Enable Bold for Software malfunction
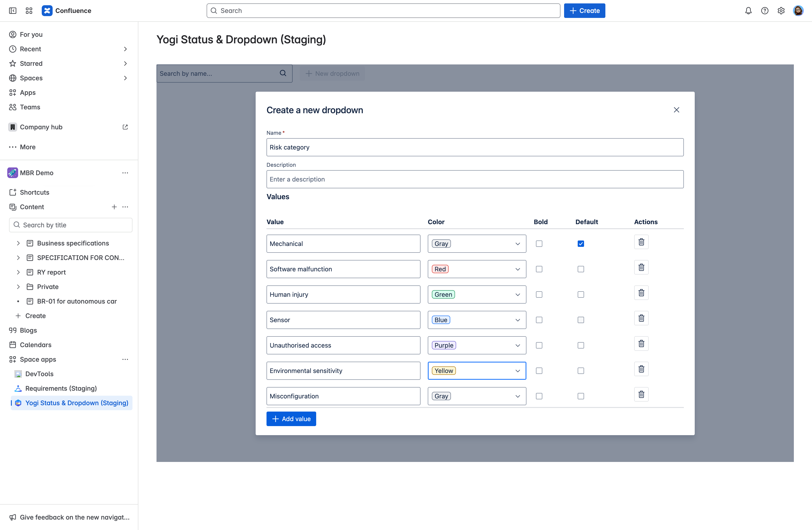Image resolution: width=812 pixels, height=530 pixels. point(539,269)
